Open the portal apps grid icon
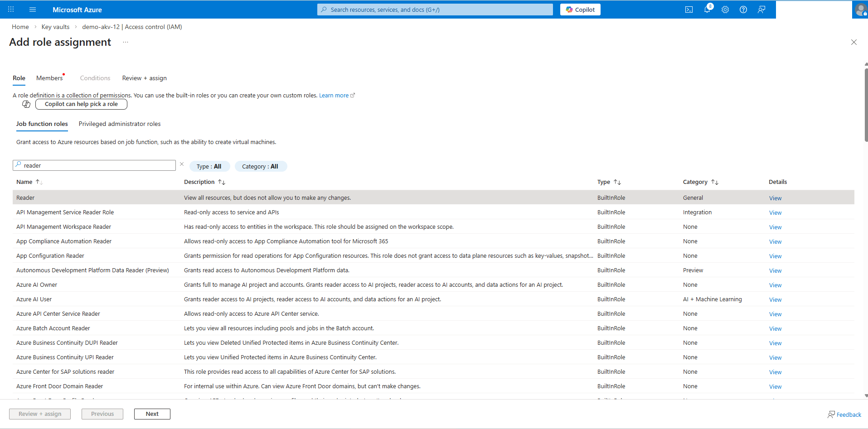 (x=10, y=9)
